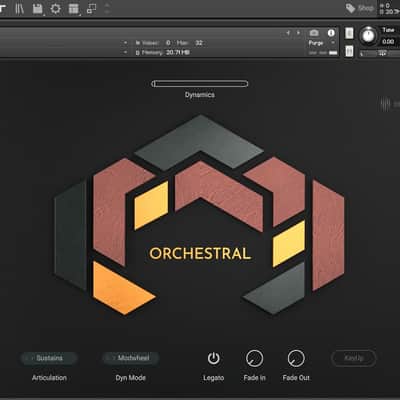Viewport: 400px width, 400px height.
Task: Click the camera snapshot icon
Action: pos(314,33)
